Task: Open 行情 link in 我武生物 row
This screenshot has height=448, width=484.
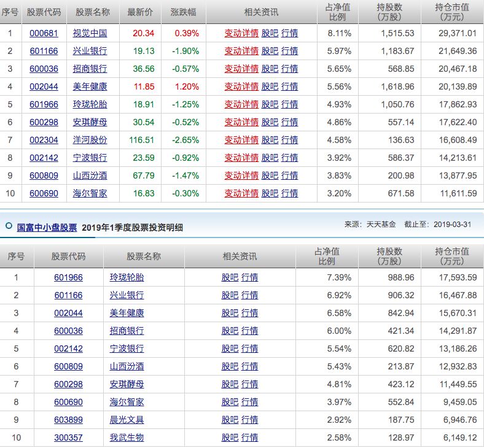Action: pos(249,438)
